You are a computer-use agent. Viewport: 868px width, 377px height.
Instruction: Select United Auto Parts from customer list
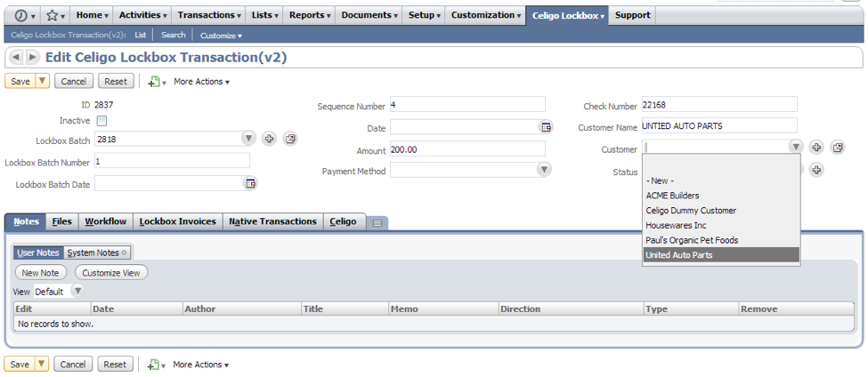point(721,255)
